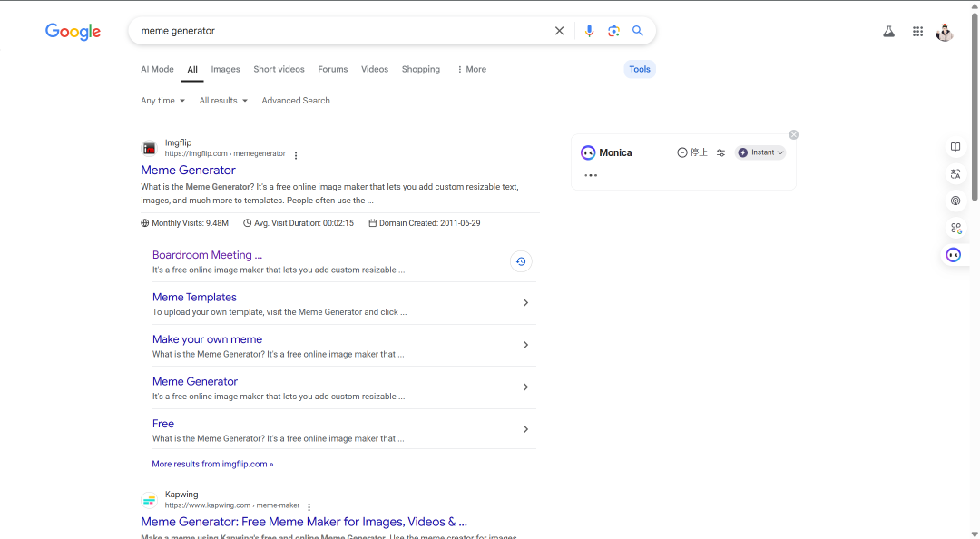Switch to Videos tab
The width and height of the screenshot is (980, 539).
tap(375, 69)
